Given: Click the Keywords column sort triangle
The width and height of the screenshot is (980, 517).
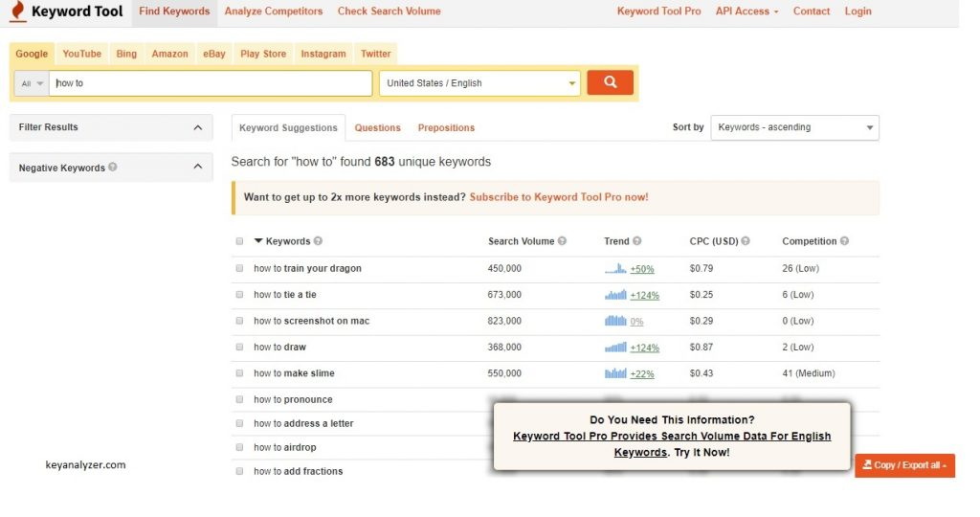Looking at the screenshot, I should pos(258,240).
